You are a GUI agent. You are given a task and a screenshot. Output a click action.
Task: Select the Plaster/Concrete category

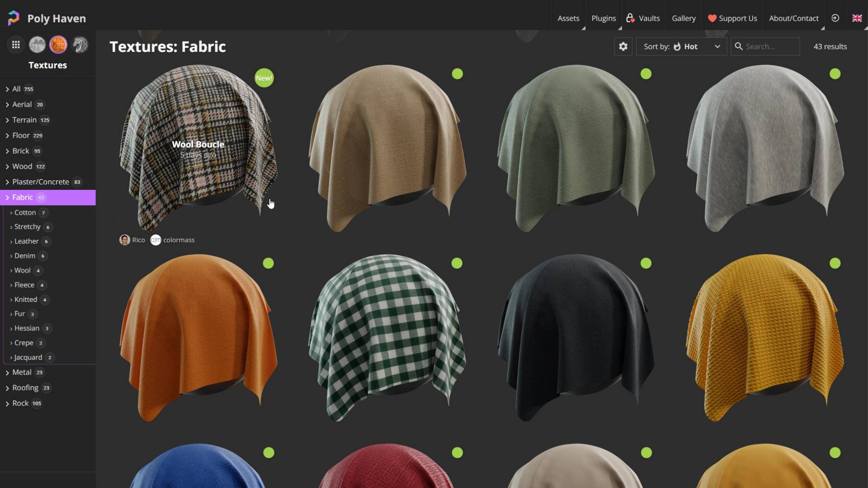coord(47,182)
